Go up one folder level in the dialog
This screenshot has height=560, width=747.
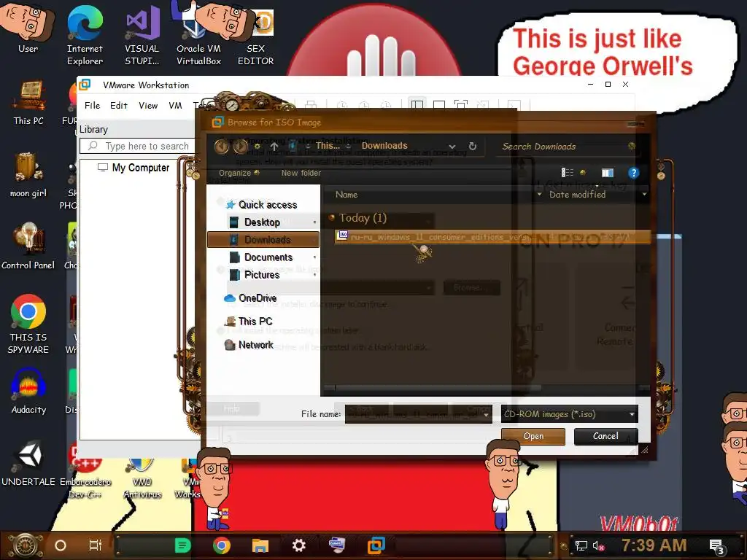click(x=274, y=146)
